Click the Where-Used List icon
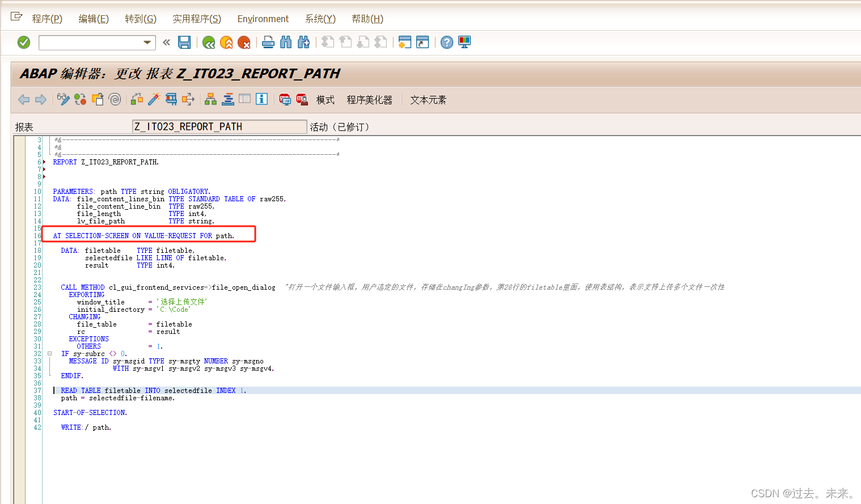 pos(188,100)
